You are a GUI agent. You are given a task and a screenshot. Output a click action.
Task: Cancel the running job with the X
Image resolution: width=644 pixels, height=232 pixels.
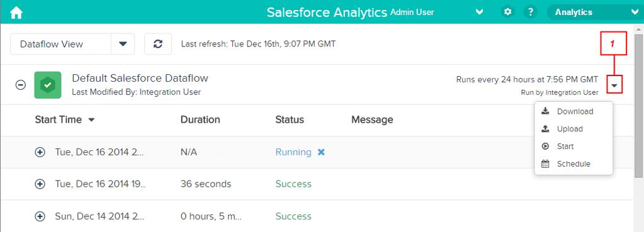click(x=321, y=152)
